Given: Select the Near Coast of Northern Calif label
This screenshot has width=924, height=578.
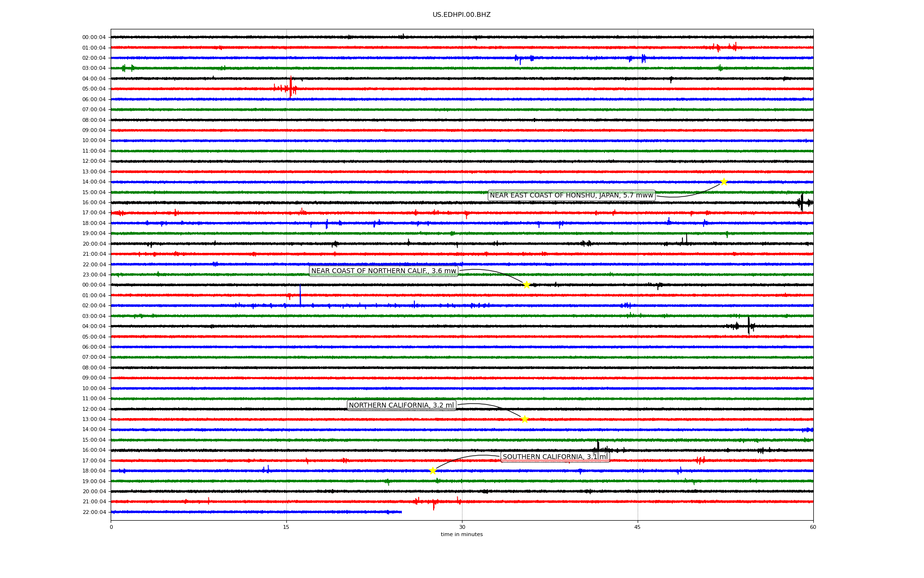Looking at the screenshot, I should [x=384, y=271].
